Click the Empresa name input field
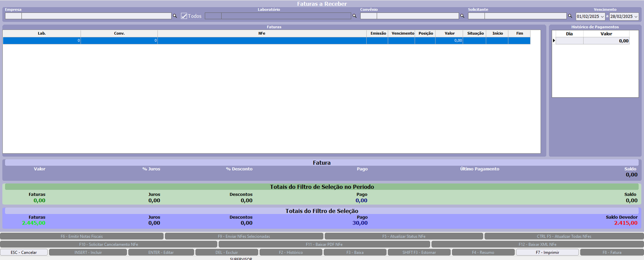 (x=97, y=16)
